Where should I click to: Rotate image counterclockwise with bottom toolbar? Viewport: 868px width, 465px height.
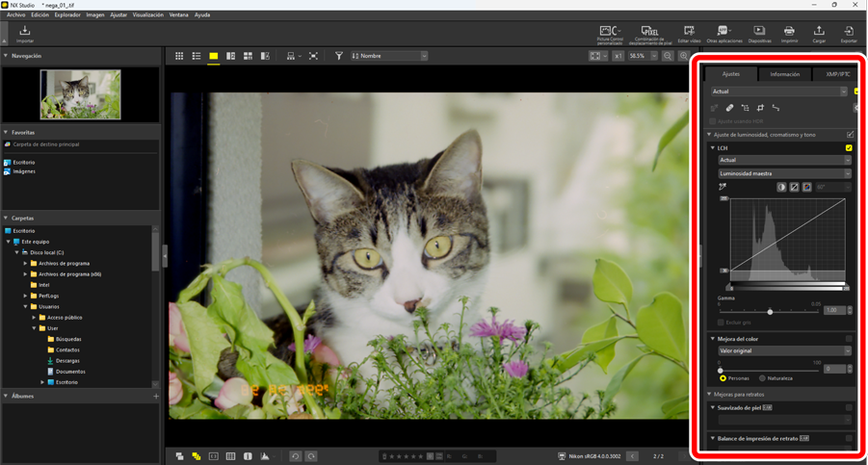coord(296,456)
